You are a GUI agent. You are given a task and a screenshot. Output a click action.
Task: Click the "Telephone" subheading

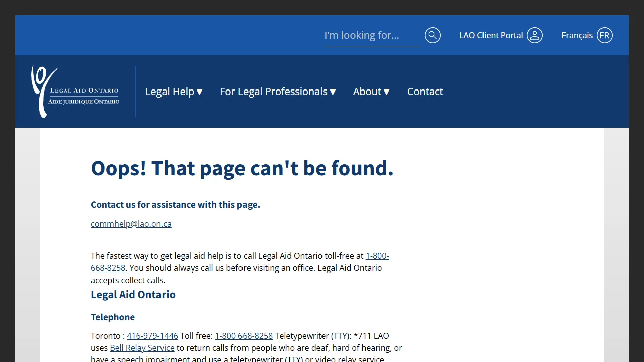tap(113, 317)
